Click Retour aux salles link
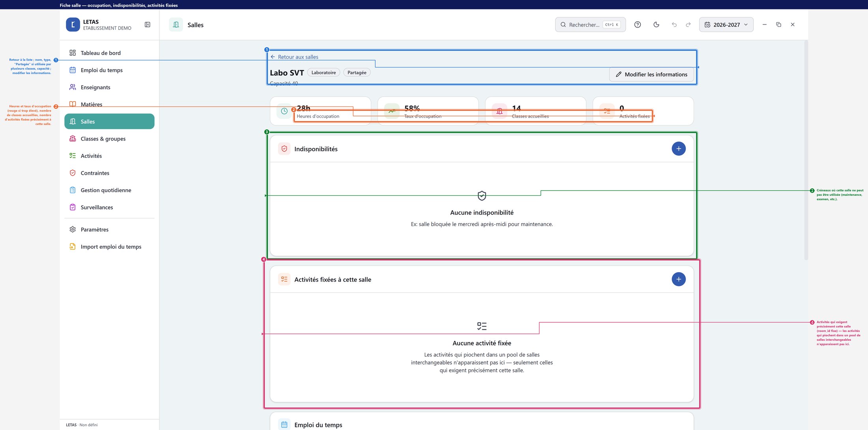This screenshot has height=430, width=868. 294,57
